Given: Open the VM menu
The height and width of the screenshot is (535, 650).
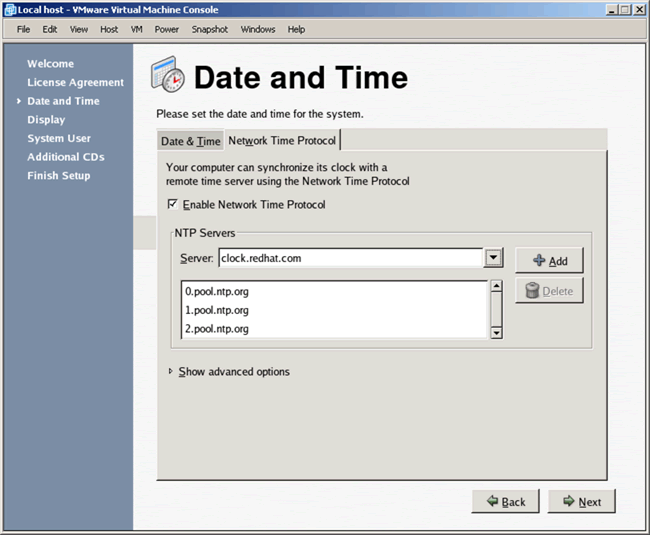Looking at the screenshot, I should 136,29.
